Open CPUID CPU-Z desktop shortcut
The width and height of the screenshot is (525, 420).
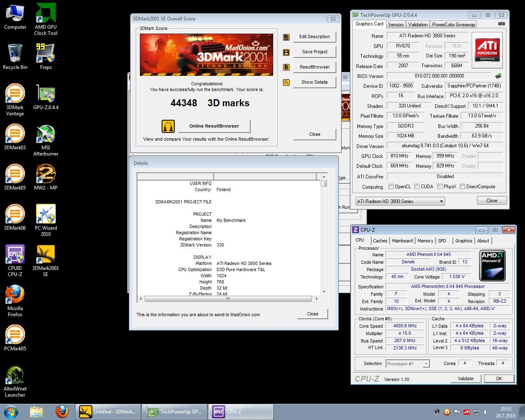click(x=15, y=261)
